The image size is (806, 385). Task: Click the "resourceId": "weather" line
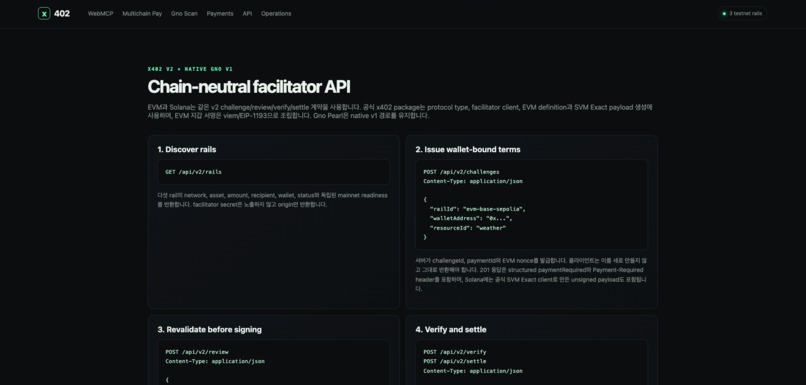pyautogui.click(x=468, y=228)
